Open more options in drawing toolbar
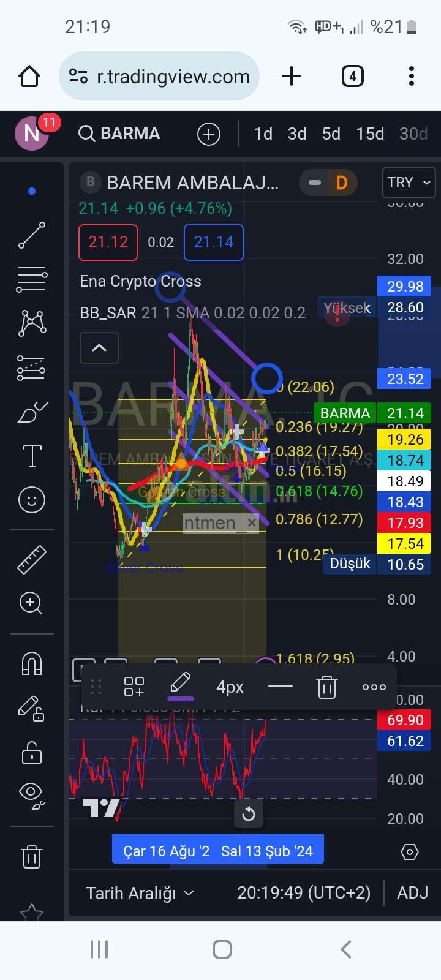The width and height of the screenshot is (441, 980). coord(374,687)
